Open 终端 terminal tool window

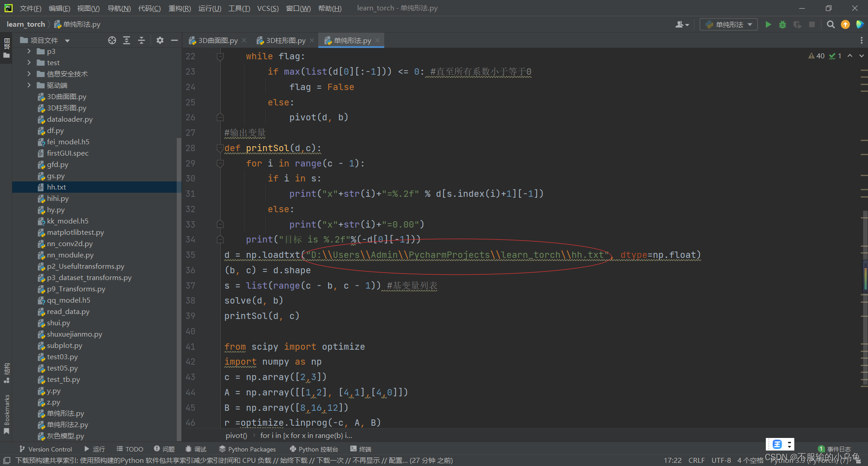(x=361, y=449)
